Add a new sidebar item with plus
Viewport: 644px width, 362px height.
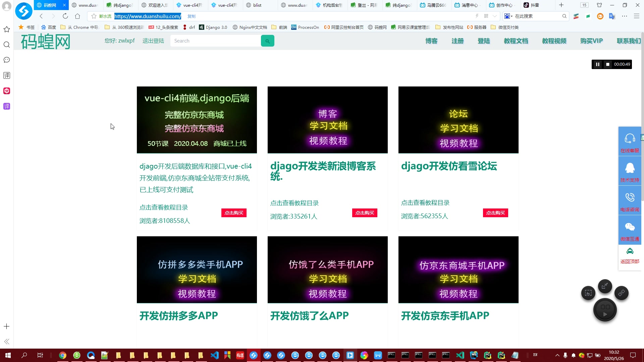[x=7, y=326]
